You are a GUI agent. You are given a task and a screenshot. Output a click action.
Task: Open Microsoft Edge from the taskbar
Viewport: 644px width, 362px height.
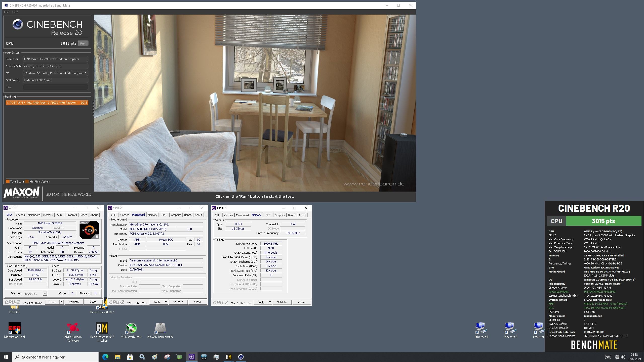click(x=105, y=357)
